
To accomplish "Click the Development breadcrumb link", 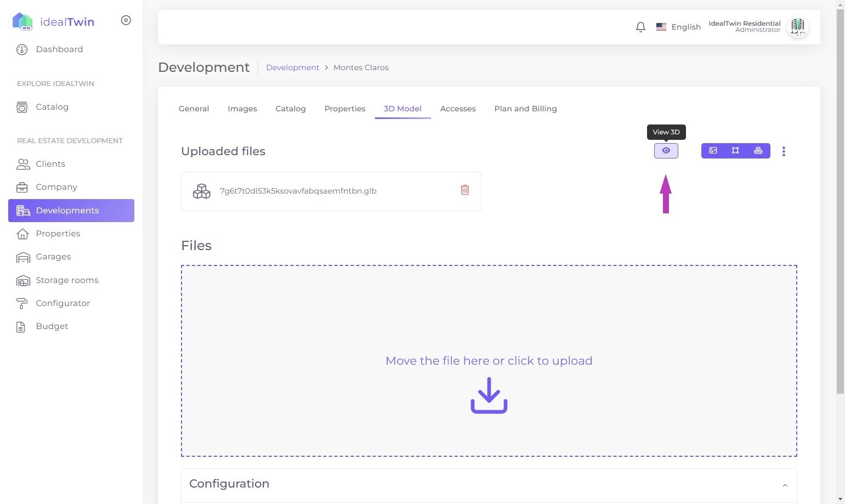I will click(x=292, y=67).
